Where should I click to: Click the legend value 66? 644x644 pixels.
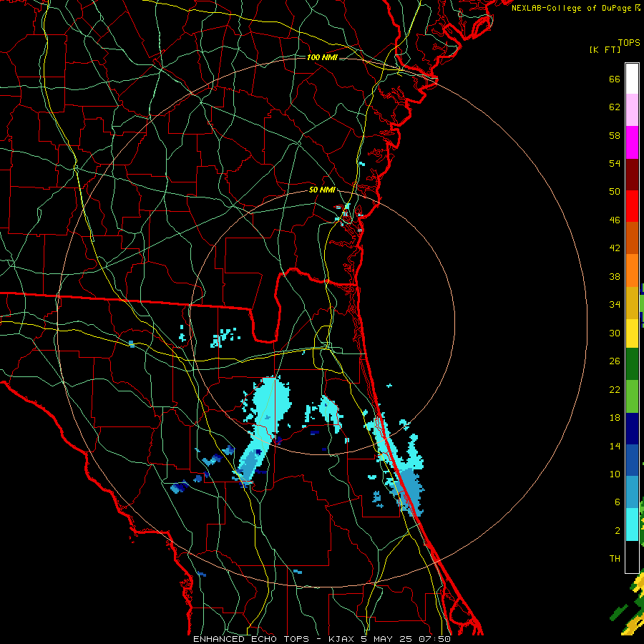coord(615,79)
